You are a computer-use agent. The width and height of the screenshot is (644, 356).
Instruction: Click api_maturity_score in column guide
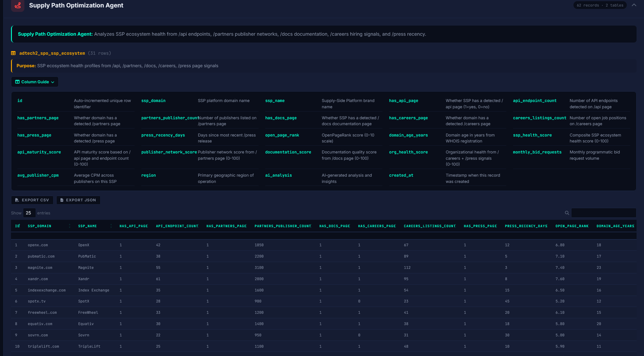click(x=39, y=152)
